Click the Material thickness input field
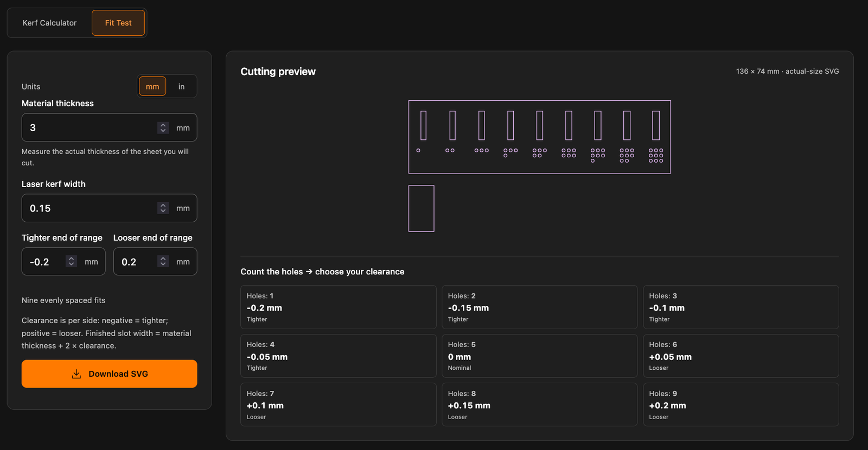Screen dimensions: 868x450 point(109,127)
